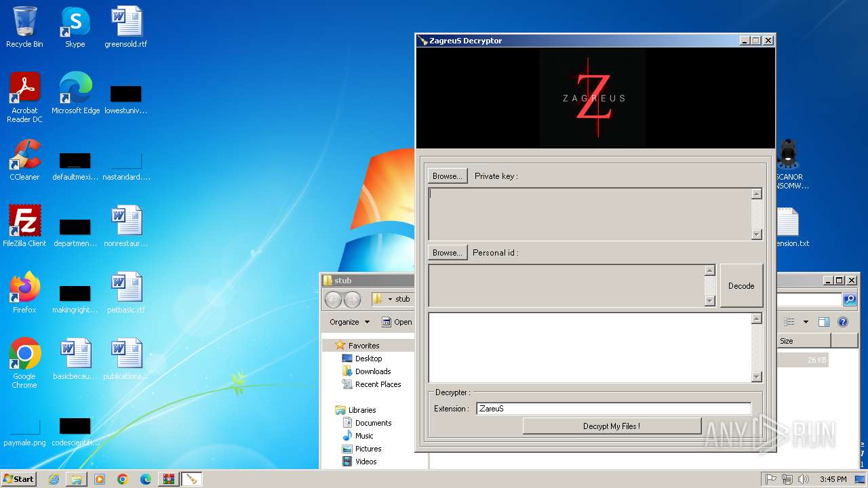Browse for the Private key file
The width and height of the screenshot is (868, 488).
[448, 176]
